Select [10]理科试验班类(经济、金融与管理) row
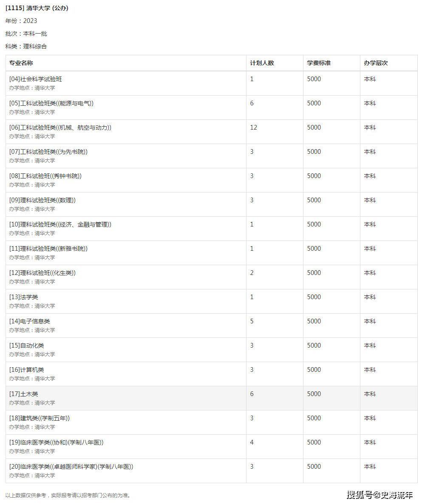Screen dimensions: 422x504 [x=211, y=229]
